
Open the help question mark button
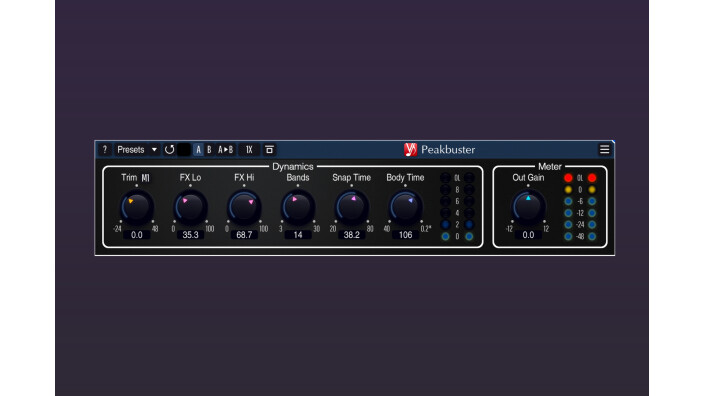(105, 150)
